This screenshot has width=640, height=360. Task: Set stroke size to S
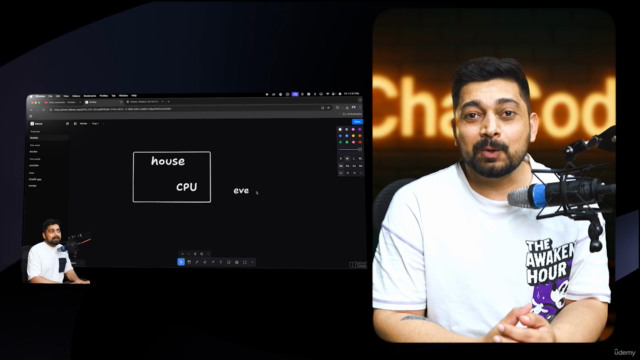[x=341, y=158]
